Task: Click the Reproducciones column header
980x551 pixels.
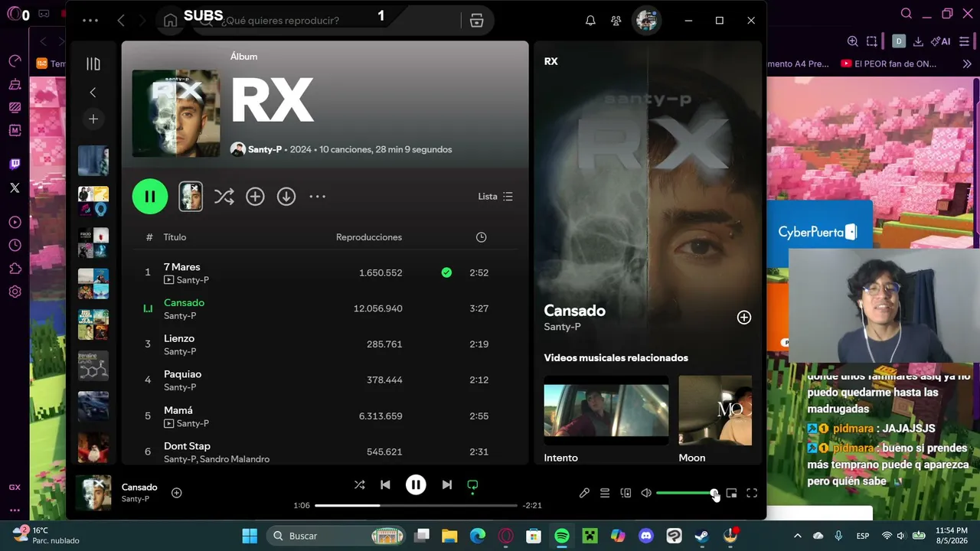Action: click(369, 237)
